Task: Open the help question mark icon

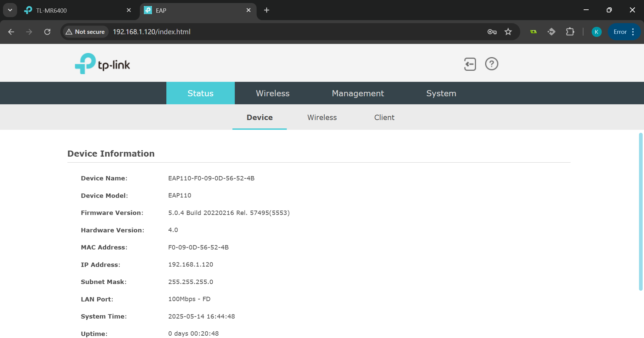Action: point(492,64)
